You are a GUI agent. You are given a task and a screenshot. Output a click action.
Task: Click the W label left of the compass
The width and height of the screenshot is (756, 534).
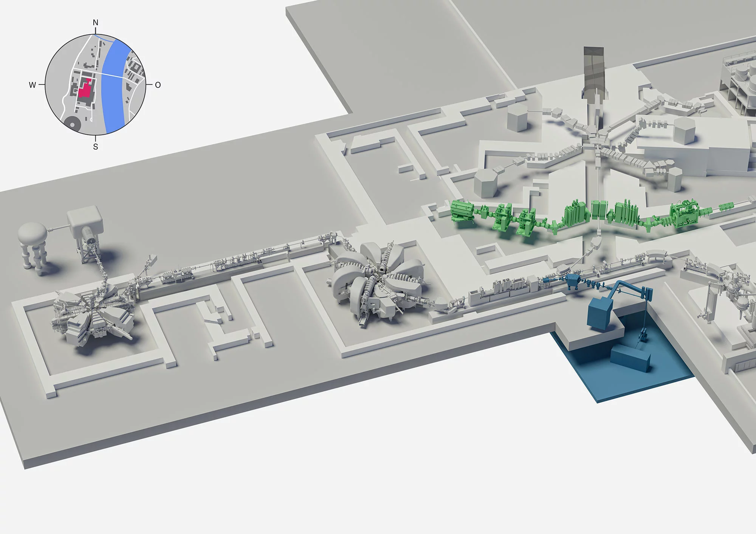pyautogui.click(x=33, y=85)
